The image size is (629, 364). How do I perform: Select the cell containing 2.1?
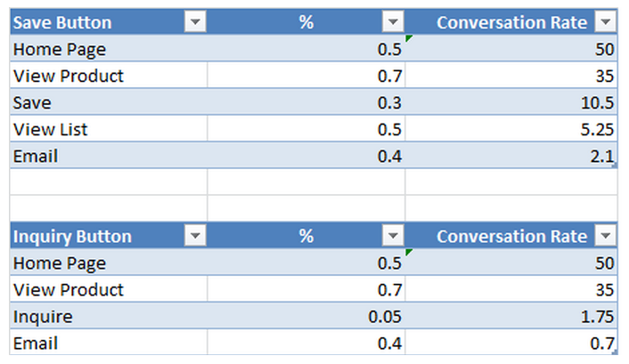pos(511,155)
